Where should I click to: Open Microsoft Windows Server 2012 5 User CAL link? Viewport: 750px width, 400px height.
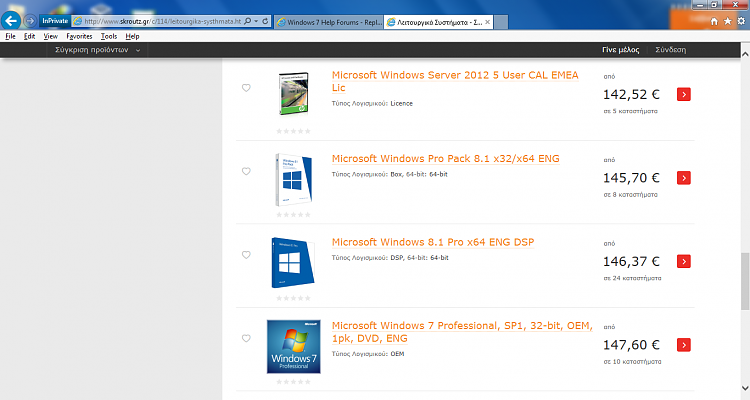pyautogui.click(x=455, y=81)
